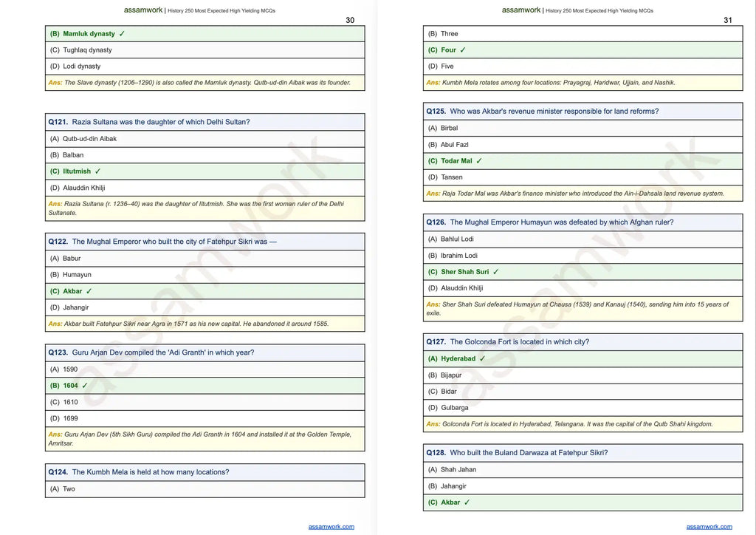Select option (B) Three on page 31
This screenshot has height=535, width=756.
(583, 34)
